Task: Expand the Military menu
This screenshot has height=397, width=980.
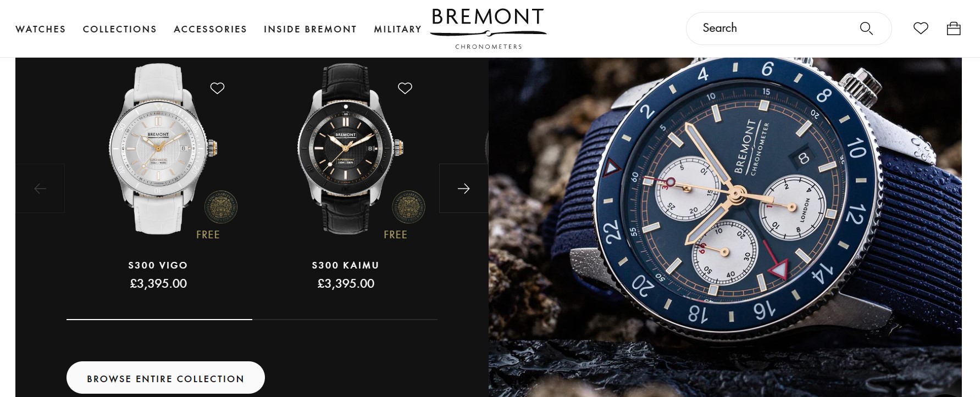Action: tap(398, 29)
